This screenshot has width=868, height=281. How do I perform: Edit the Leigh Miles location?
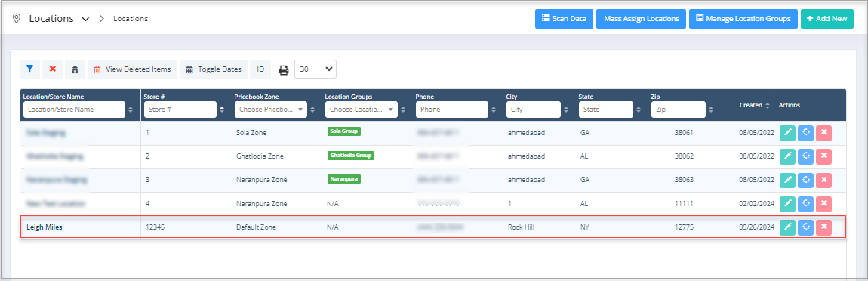[787, 227]
